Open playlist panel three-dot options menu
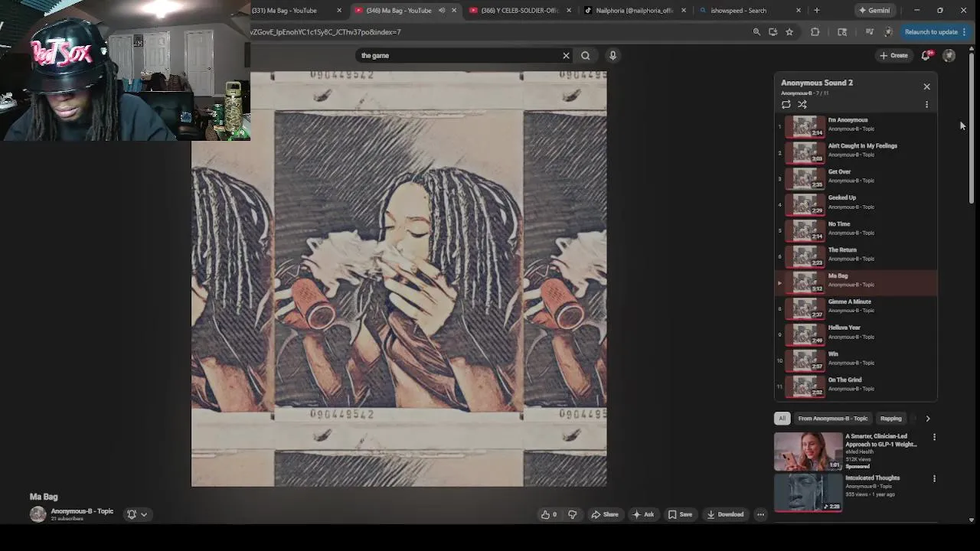The image size is (980, 551). 926,104
